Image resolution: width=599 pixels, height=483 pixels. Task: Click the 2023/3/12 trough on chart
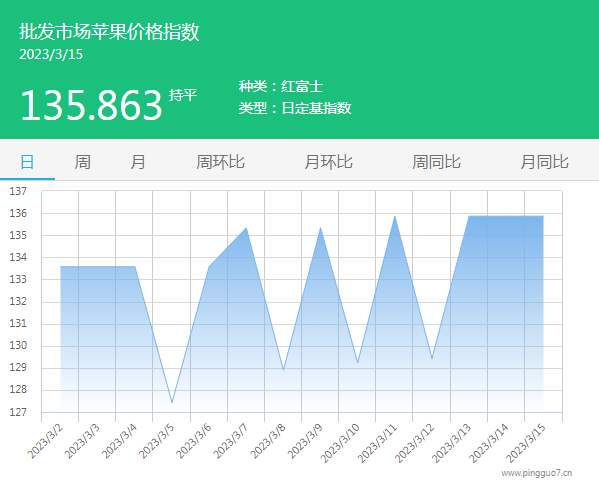(432, 358)
